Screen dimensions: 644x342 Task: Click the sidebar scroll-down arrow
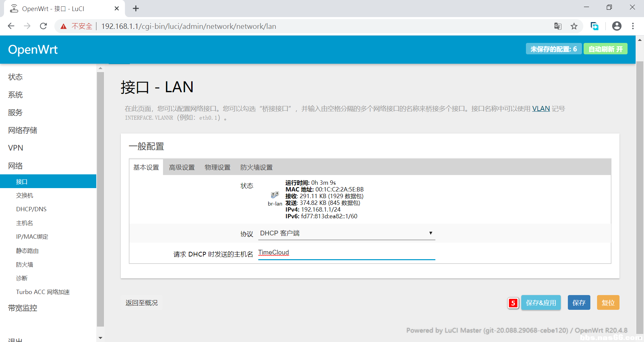click(100, 338)
